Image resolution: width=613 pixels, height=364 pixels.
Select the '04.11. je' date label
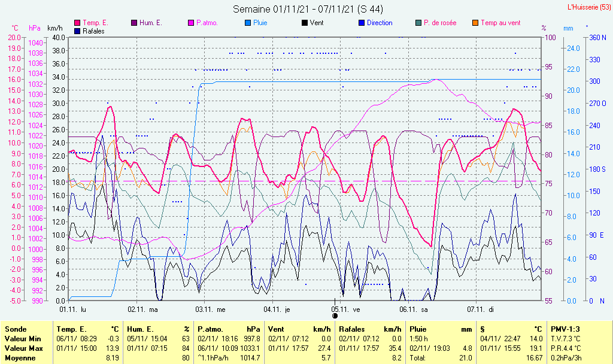[x=277, y=310]
